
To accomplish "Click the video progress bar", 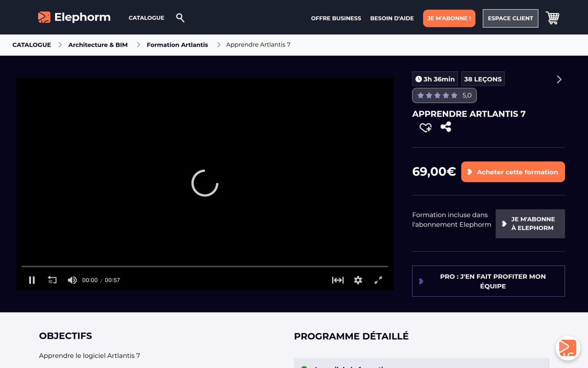I will [x=205, y=267].
